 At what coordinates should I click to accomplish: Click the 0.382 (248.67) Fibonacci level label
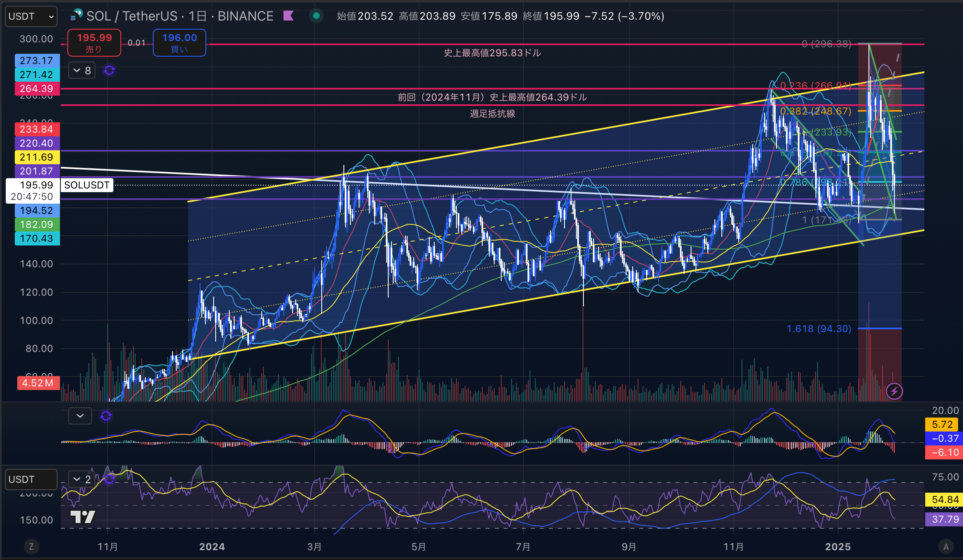tap(816, 111)
